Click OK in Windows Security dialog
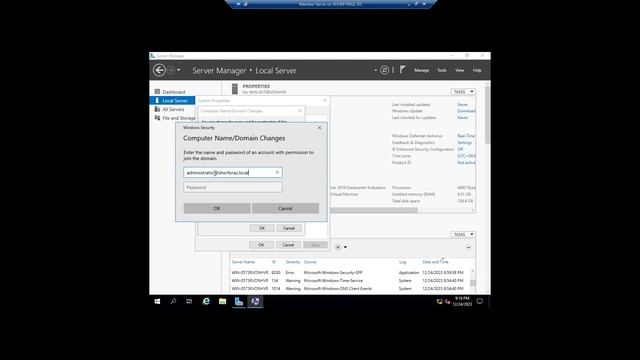 point(217,209)
